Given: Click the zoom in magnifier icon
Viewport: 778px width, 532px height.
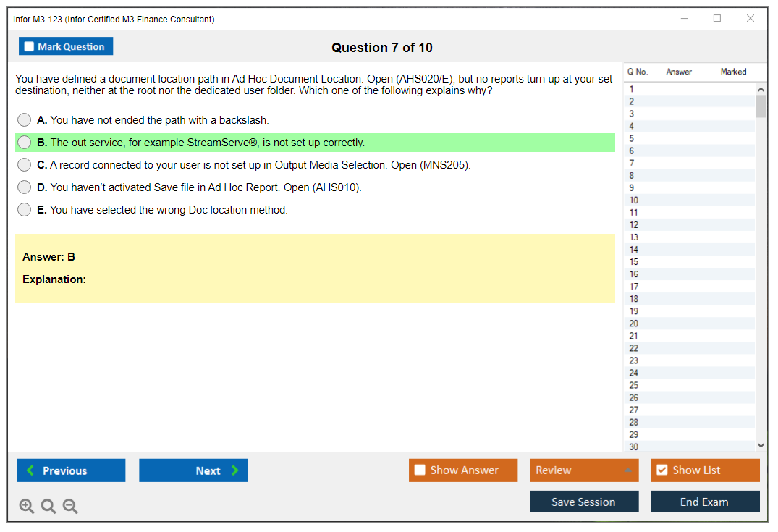Looking at the screenshot, I should (x=27, y=507).
